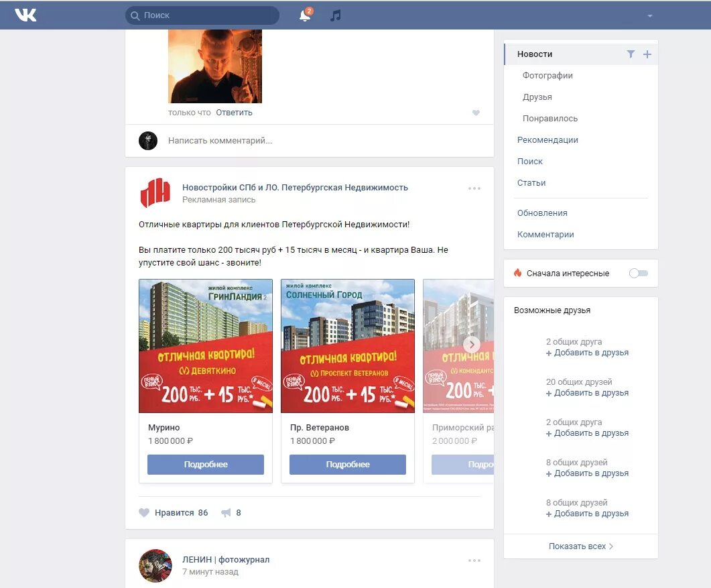Screen dimensions: 711x588
Task: Open ЛЕНИН | фотожурнал community link
Action: click(x=226, y=559)
